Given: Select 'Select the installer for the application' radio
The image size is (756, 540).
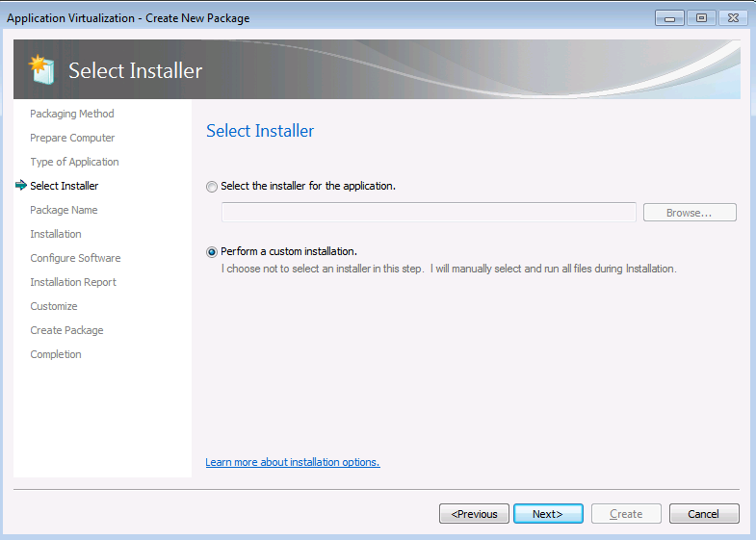Looking at the screenshot, I should pyautogui.click(x=212, y=187).
